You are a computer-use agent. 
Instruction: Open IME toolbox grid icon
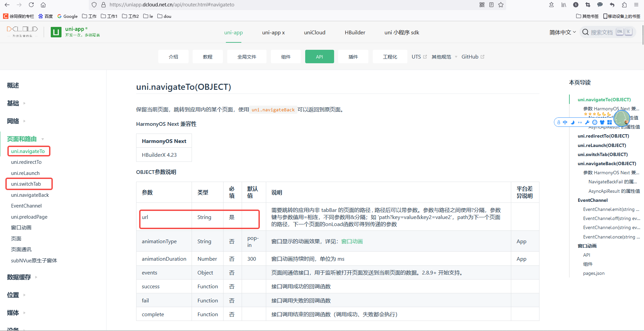(x=609, y=122)
